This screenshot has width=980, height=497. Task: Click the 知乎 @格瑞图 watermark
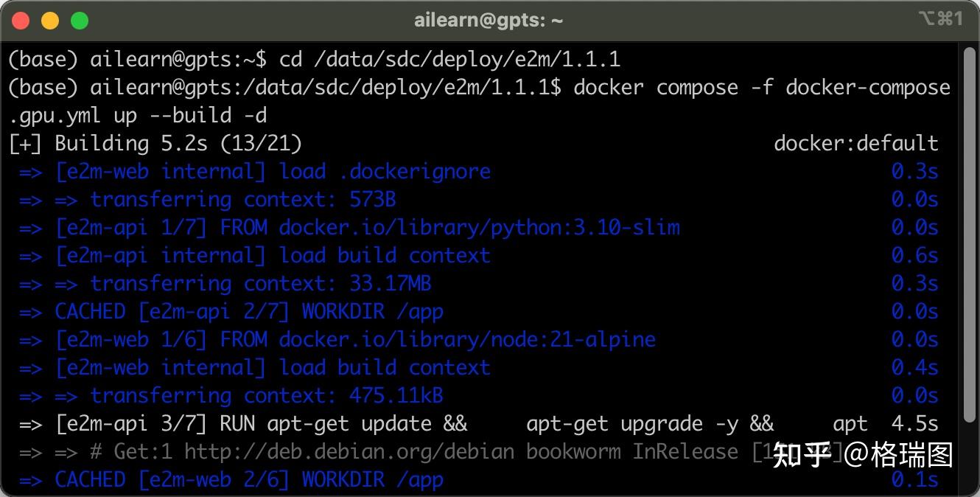(863, 455)
